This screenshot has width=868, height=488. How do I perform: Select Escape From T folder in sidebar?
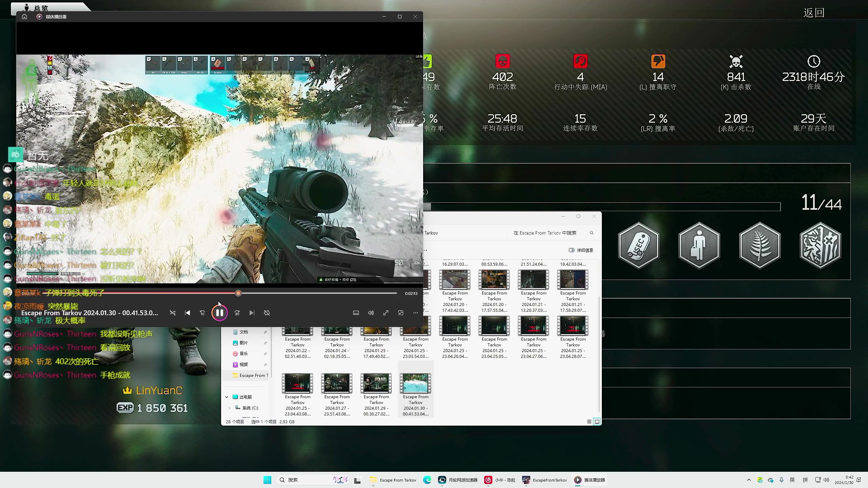pos(250,375)
